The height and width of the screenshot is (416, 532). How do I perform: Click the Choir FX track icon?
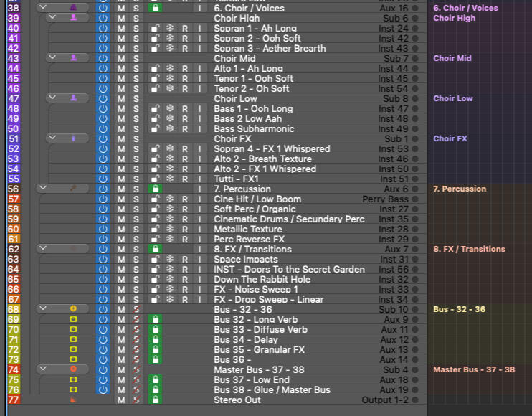(x=73, y=138)
